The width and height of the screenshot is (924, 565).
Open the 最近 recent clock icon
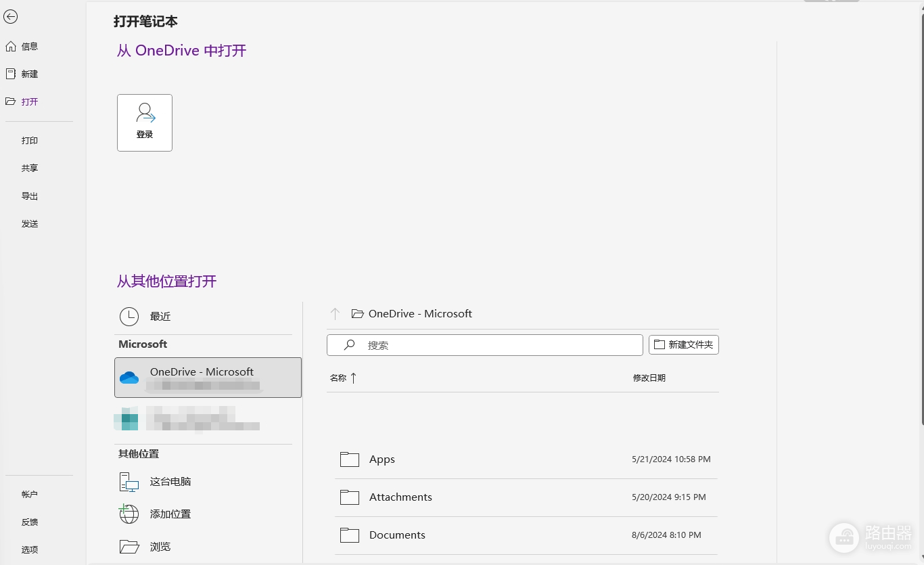click(x=129, y=316)
